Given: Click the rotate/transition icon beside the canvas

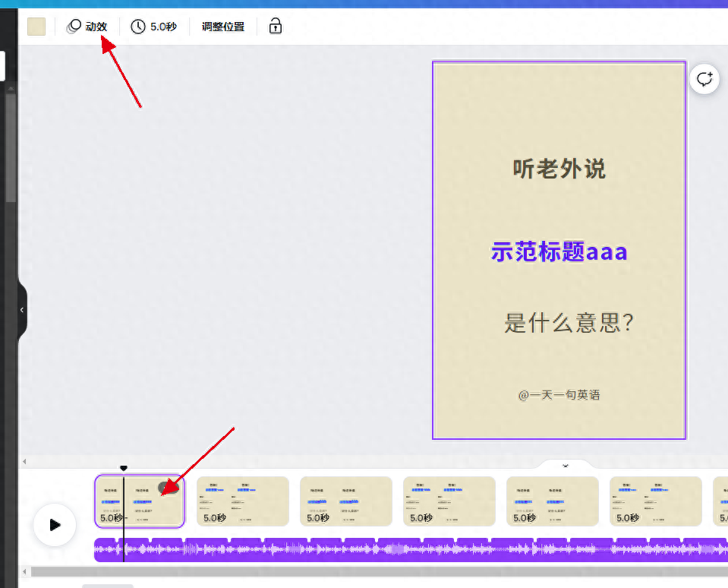Looking at the screenshot, I should (x=704, y=78).
